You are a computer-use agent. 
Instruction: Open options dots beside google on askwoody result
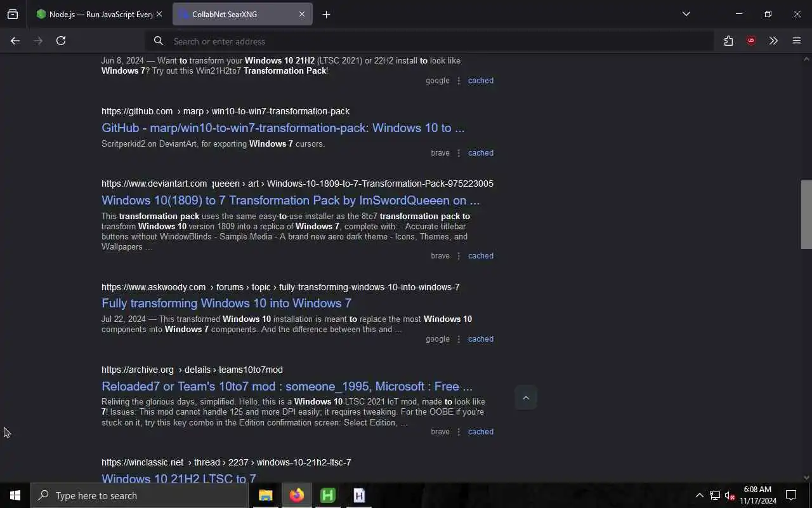[x=459, y=339]
